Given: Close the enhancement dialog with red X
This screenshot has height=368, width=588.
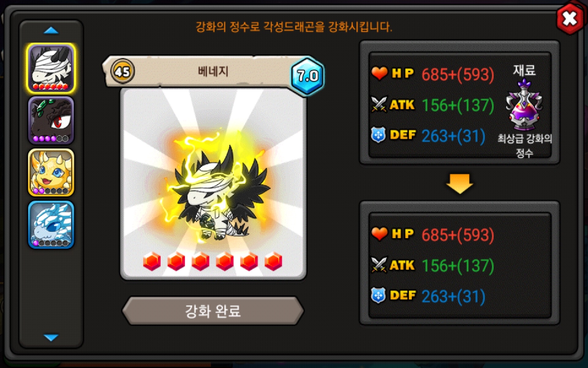Looking at the screenshot, I should (570, 19).
